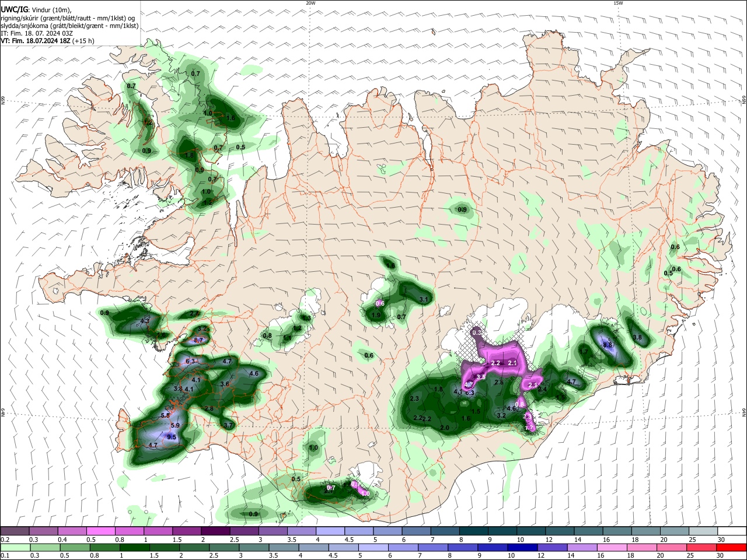Click the 5.9 precipitation value
The image size is (747, 560).
click(x=175, y=426)
